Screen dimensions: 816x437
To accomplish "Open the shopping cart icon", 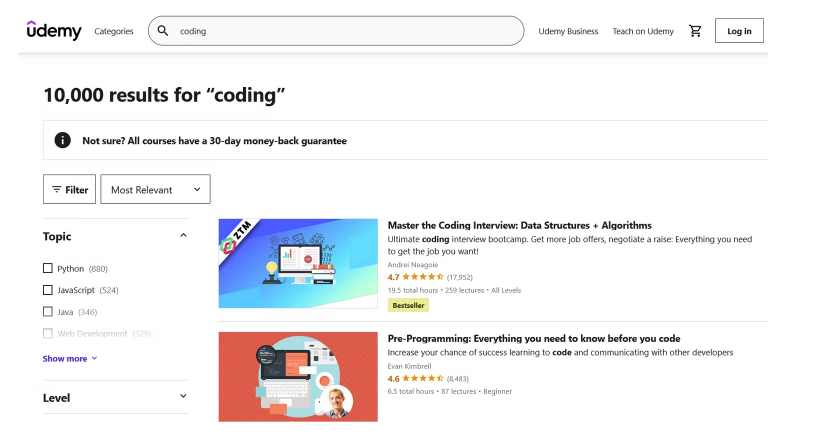I will click(x=695, y=31).
